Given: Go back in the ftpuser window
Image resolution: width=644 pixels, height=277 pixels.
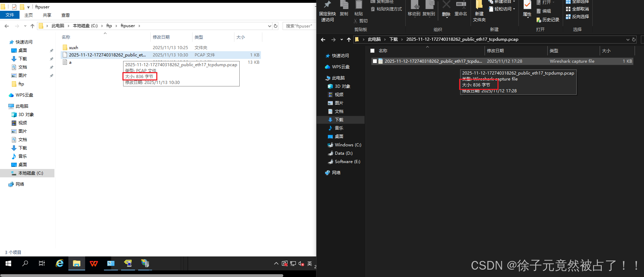Looking at the screenshot, I should click(7, 26).
